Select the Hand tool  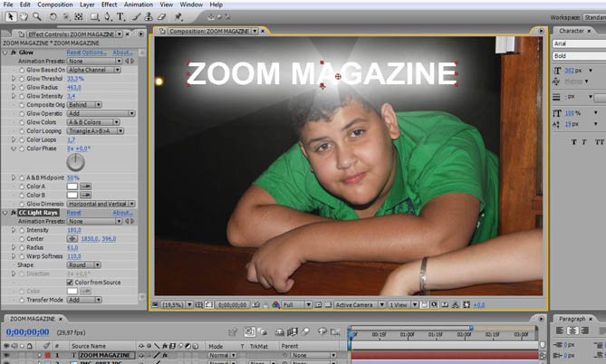tap(22, 16)
